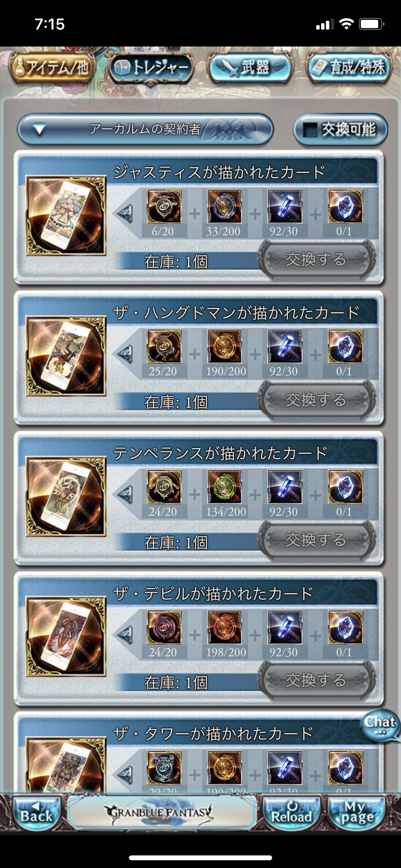Tap the Justice card thumbnail

[x=66, y=216]
